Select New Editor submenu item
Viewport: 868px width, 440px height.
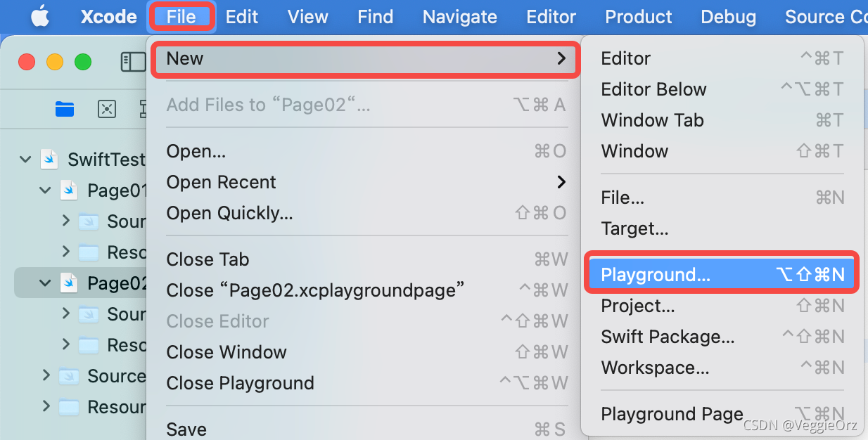722,58
